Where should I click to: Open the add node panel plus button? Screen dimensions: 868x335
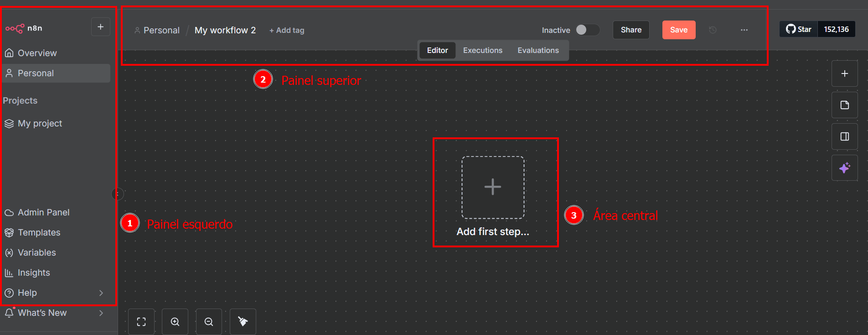click(845, 73)
